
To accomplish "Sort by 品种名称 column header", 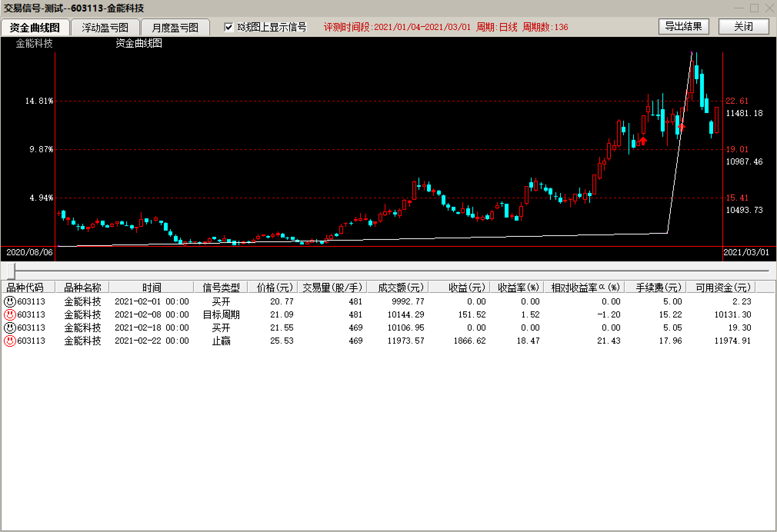I will (82, 287).
